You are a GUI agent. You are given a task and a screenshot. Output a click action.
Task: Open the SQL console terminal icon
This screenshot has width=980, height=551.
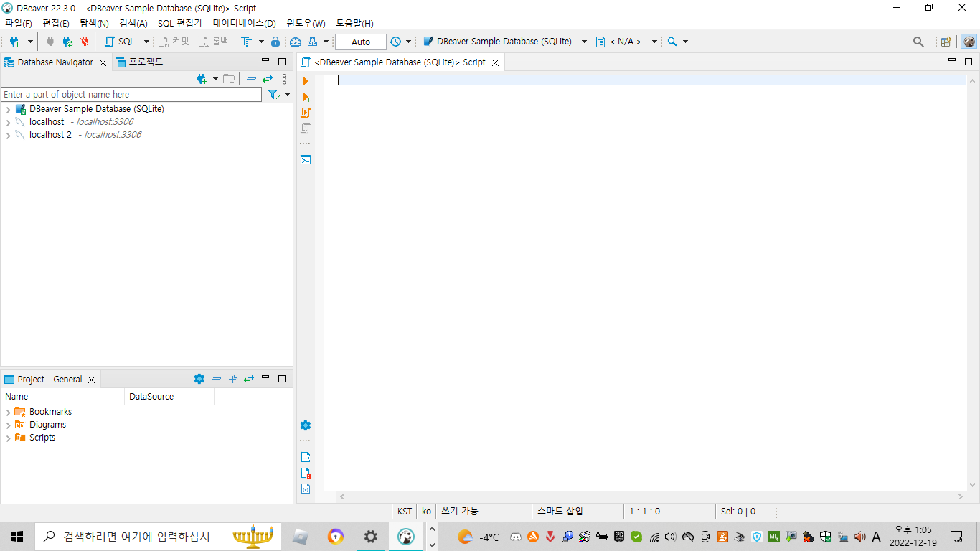coord(306,160)
